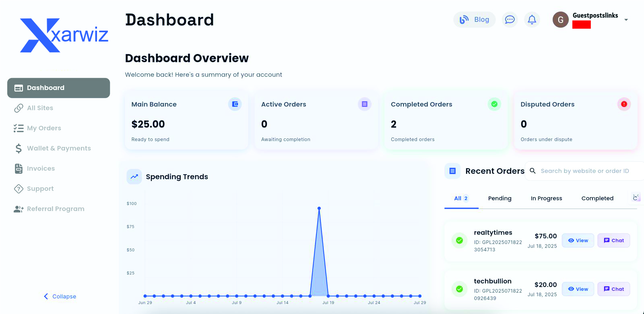Click the Main Balance wallet icon

point(235,104)
